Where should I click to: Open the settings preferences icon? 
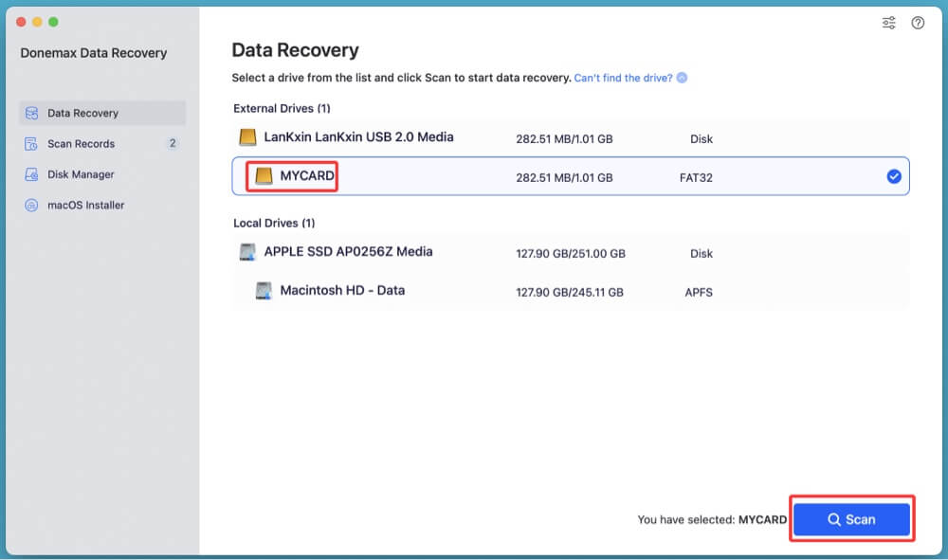(x=888, y=22)
